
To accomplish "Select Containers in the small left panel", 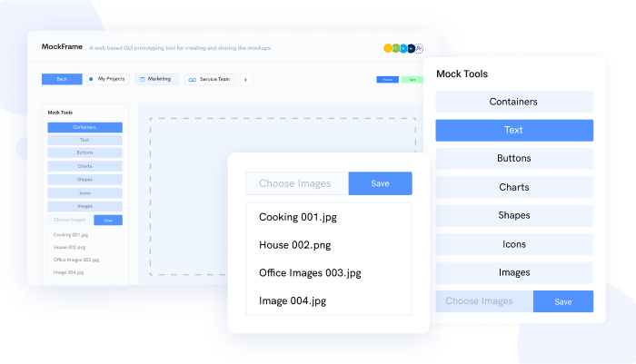I will [84, 127].
